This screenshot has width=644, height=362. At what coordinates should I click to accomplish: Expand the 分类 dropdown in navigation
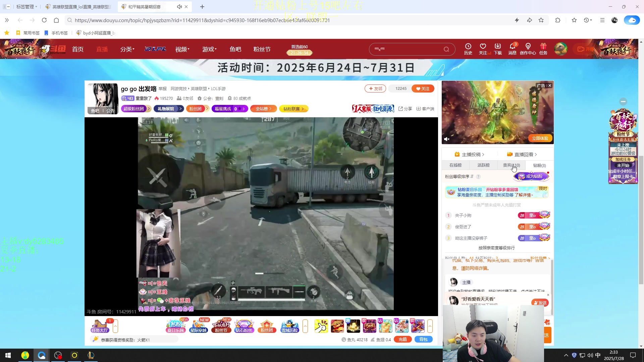[127, 49]
